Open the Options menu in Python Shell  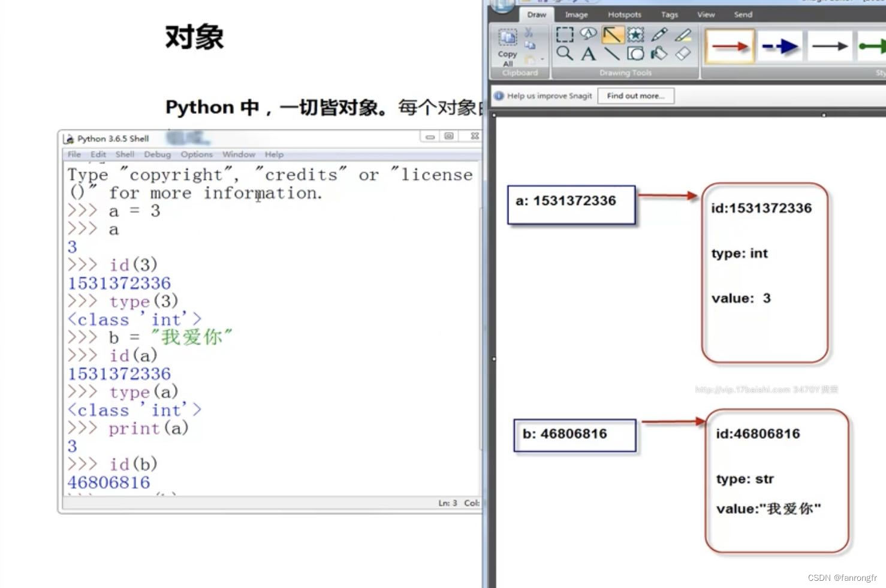click(197, 155)
